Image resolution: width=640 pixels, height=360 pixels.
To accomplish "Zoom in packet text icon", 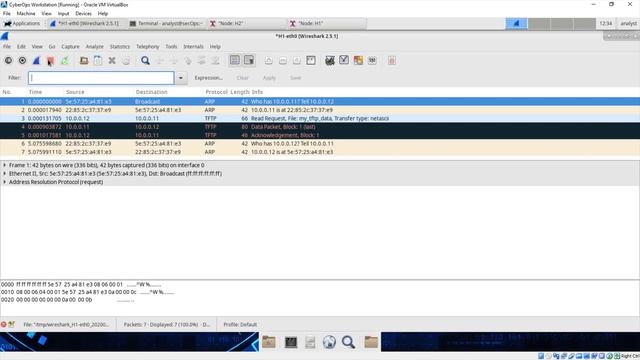I will tap(269, 61).
